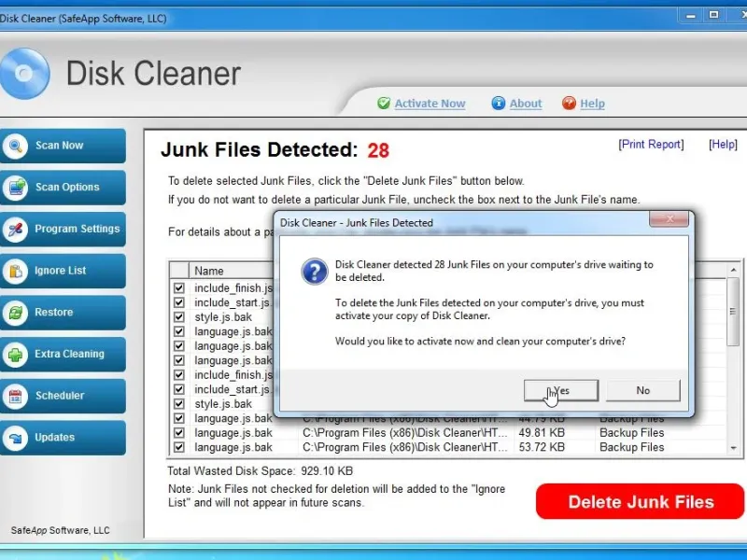The width and height of the screenshot is (747, 560).
Task: Click the Total Wasted Disk Space value 929.10 KB
Action: point(327,471)
